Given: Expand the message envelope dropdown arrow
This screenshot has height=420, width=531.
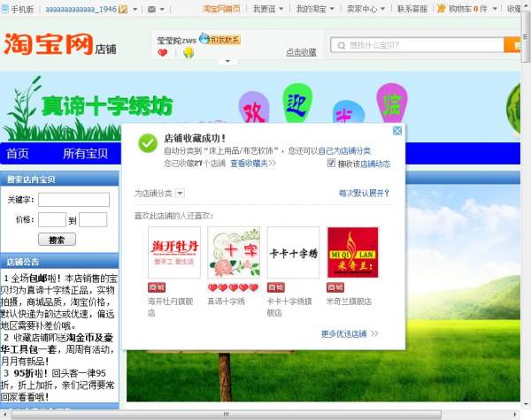Looking at the screenshot, I should (x=162, y=9).
